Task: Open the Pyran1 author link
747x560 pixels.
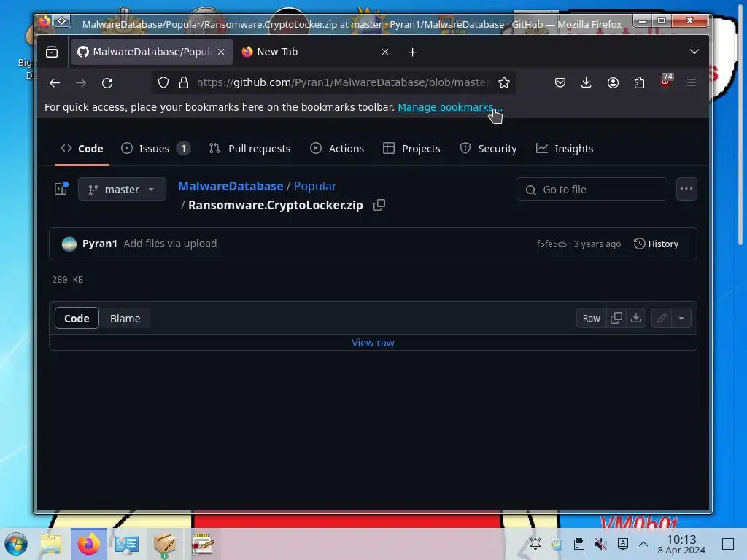Action: (x=99, y=244)
